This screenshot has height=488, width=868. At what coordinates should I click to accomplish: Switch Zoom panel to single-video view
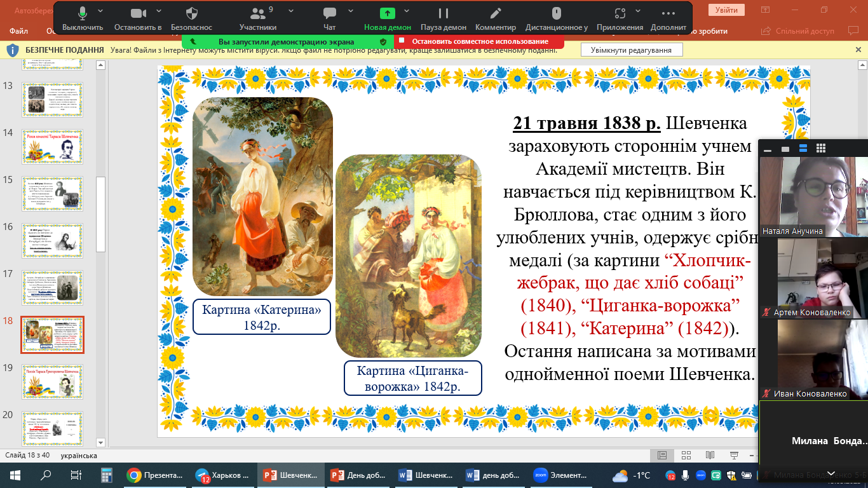[785, 149]
